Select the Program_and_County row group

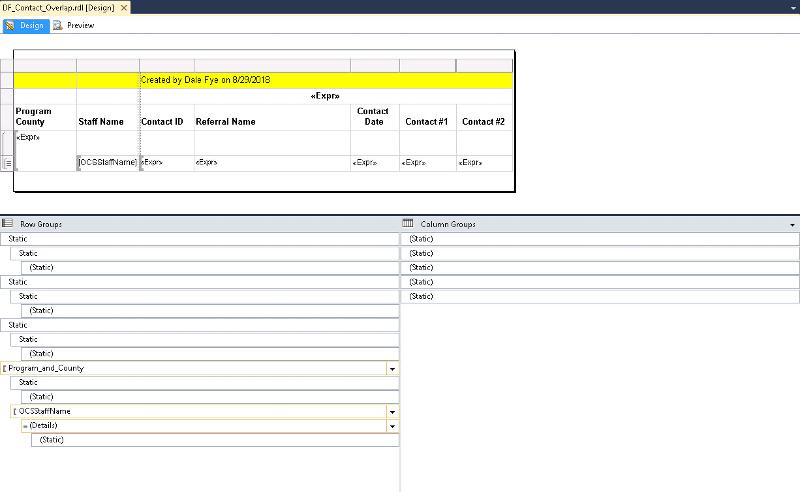point(194,368)
